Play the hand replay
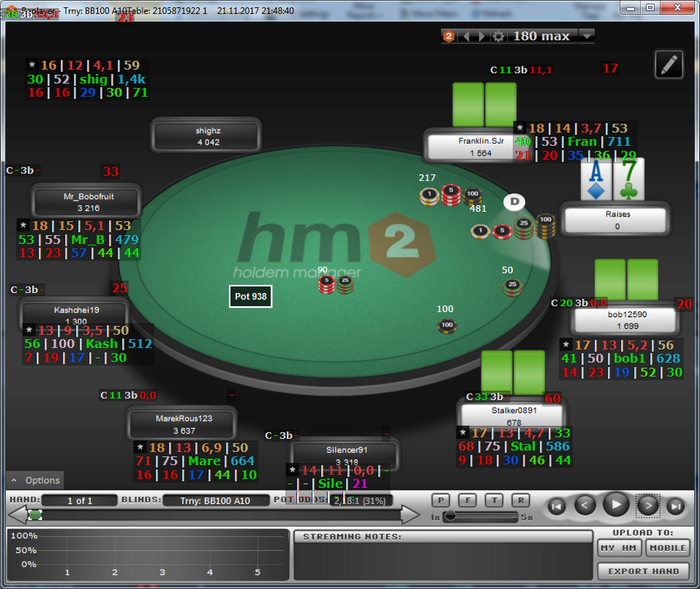Screen dimensions: 700x589 coord(616,505)
